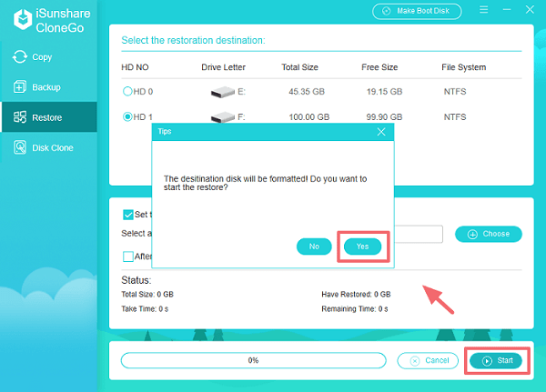Click the Drive Letter column header
Viewport: 546px width, 392px height.
[223, 67]
